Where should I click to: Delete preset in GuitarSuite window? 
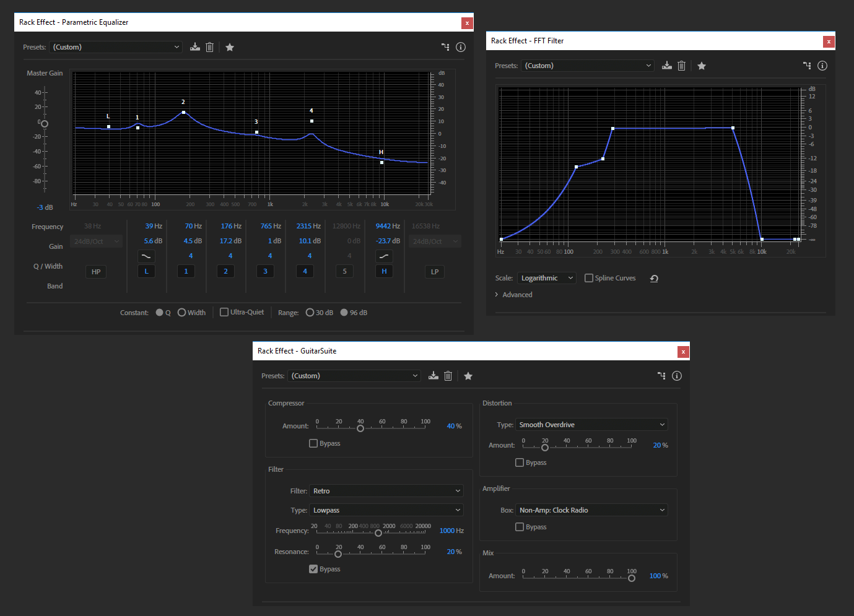coord(448,376)
